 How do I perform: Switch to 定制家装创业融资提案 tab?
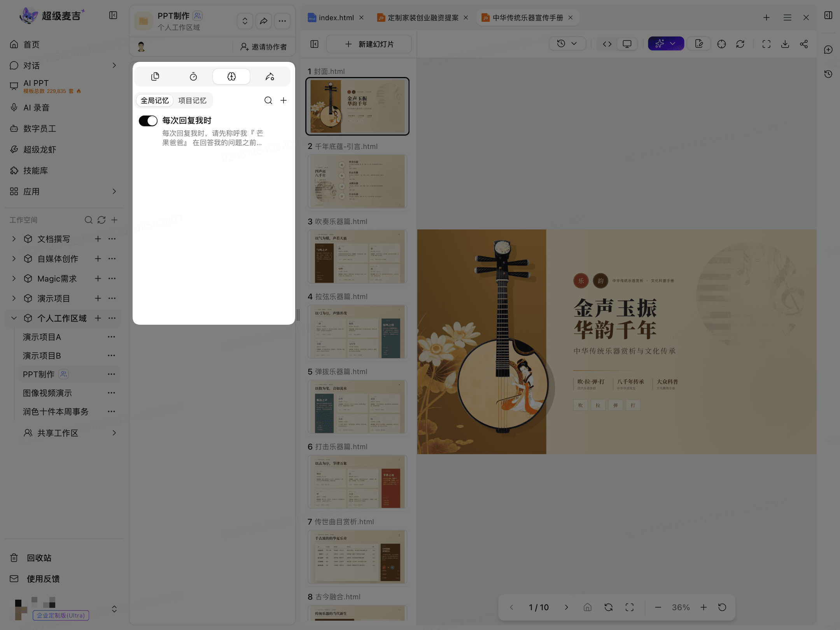click(423, 18)
